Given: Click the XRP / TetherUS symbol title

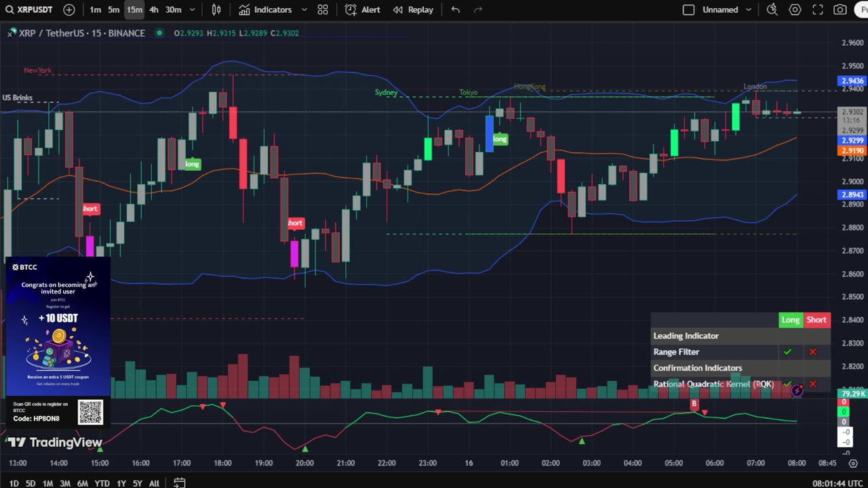Looking at the screenshot, I should point(82,33).
